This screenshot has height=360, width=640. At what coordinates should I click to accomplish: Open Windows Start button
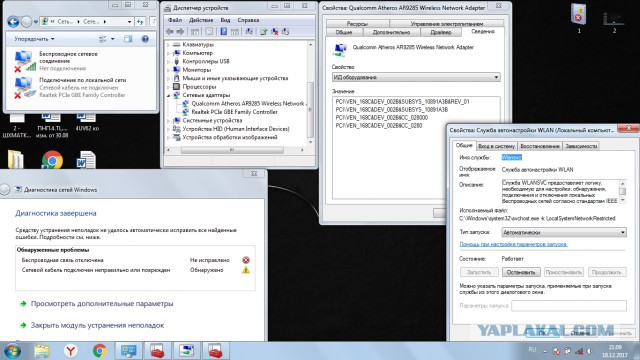click(x=13, y=351)
